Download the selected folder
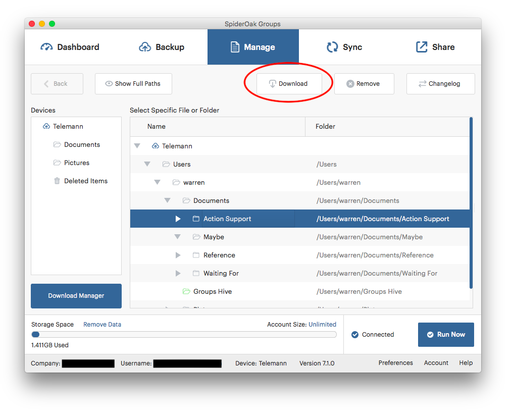The height and width of the screenshot is (420, 514). point(289,84)
